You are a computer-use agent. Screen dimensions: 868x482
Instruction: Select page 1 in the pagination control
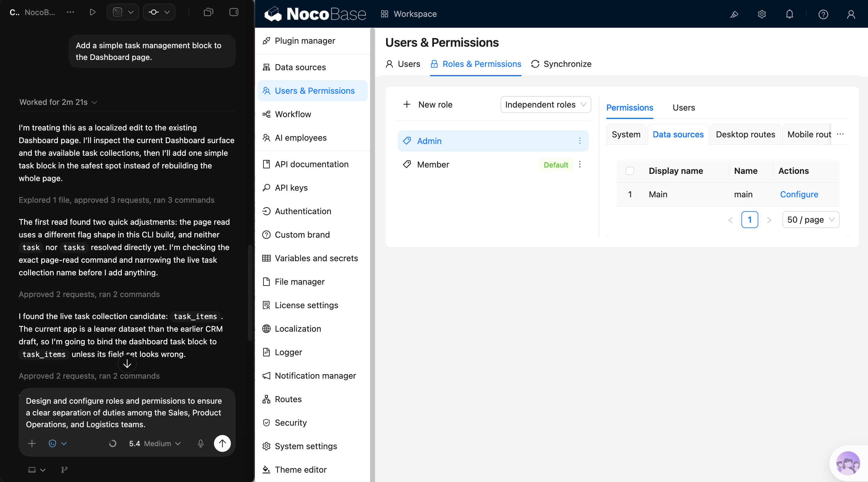(x=750, y=219)
